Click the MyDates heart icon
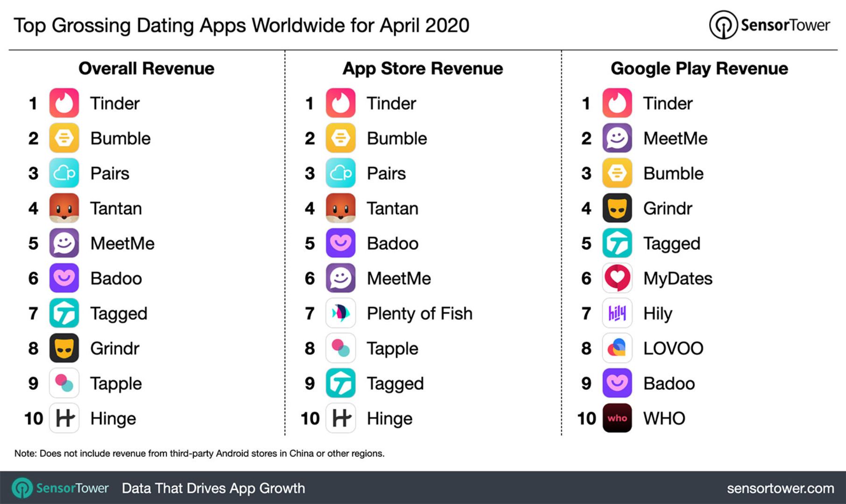The height and width of the screenshot is (504, 846). point(617,278)
